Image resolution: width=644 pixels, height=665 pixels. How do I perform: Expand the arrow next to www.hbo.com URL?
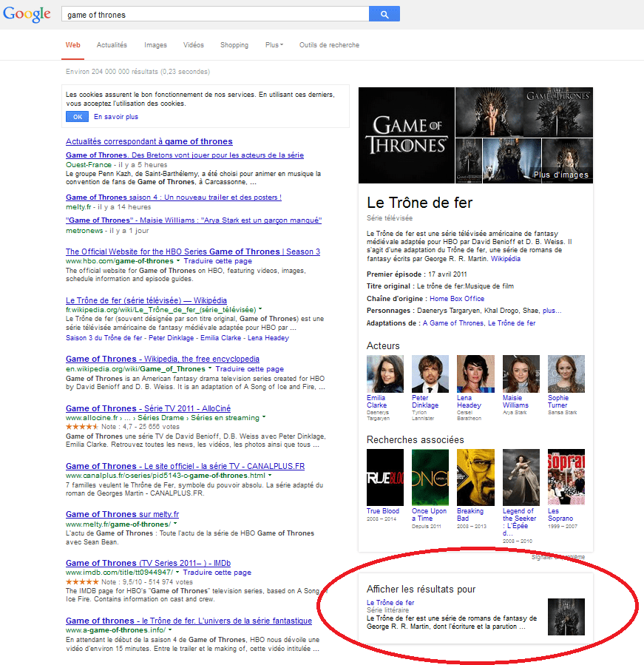click(178, 261)
